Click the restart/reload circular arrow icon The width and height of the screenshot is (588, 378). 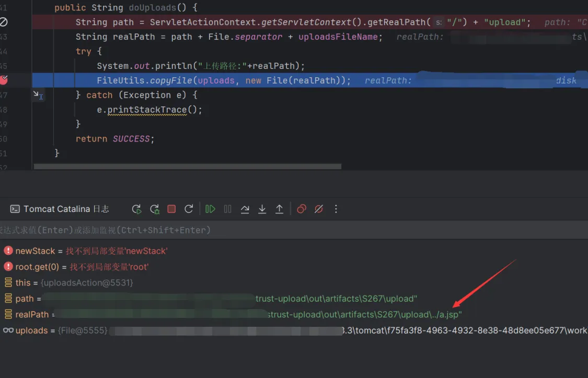[x=189, y=209]
